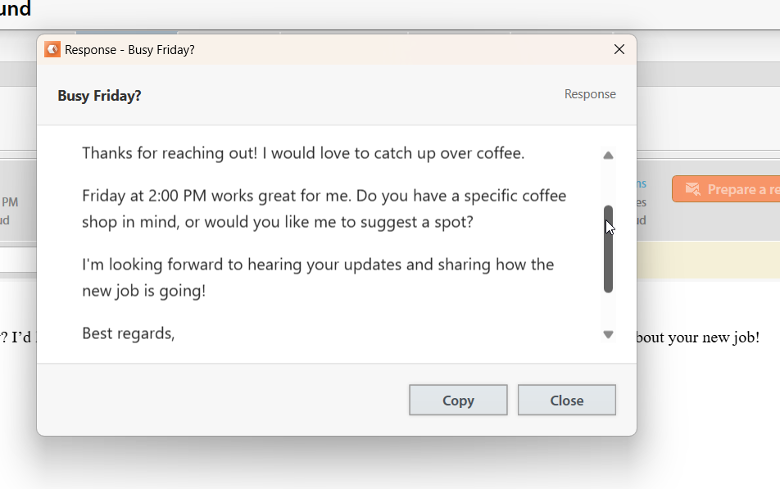This screenshot has height=490, width=780.
Task: Click the 'Response - Busy Friday?' window title
Action: tap(129, 50)
